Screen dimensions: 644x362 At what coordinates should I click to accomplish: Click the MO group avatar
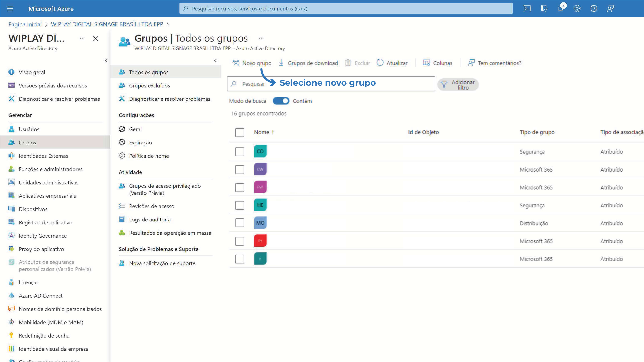(260, 223)
